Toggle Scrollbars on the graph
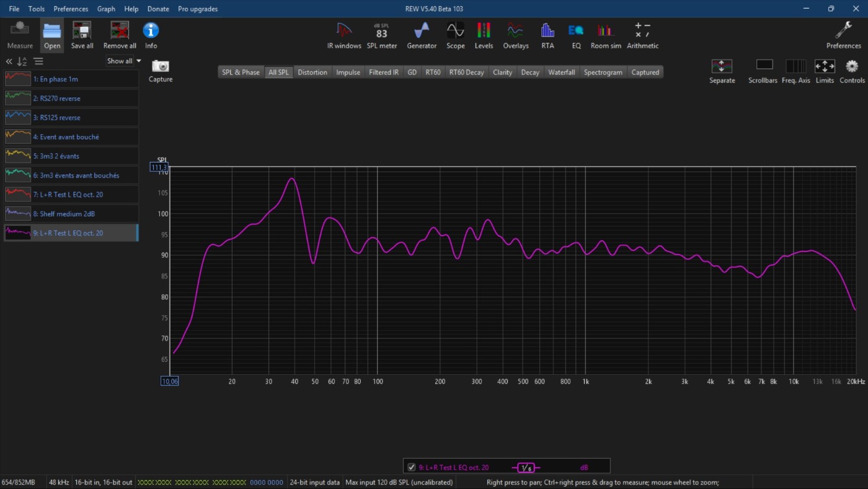Image resolution: width=868 pixels, height=489 pixels. click(x=764, y=66)
